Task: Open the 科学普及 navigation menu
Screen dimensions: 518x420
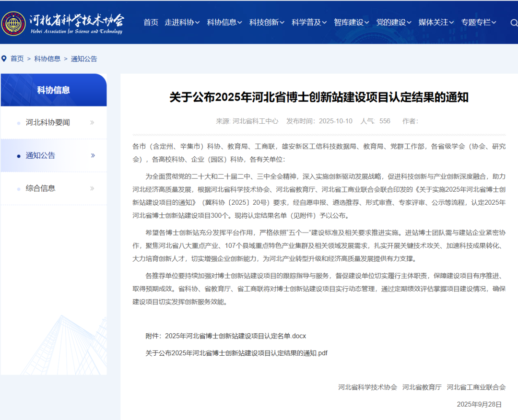Action: [x=309, y=23]
